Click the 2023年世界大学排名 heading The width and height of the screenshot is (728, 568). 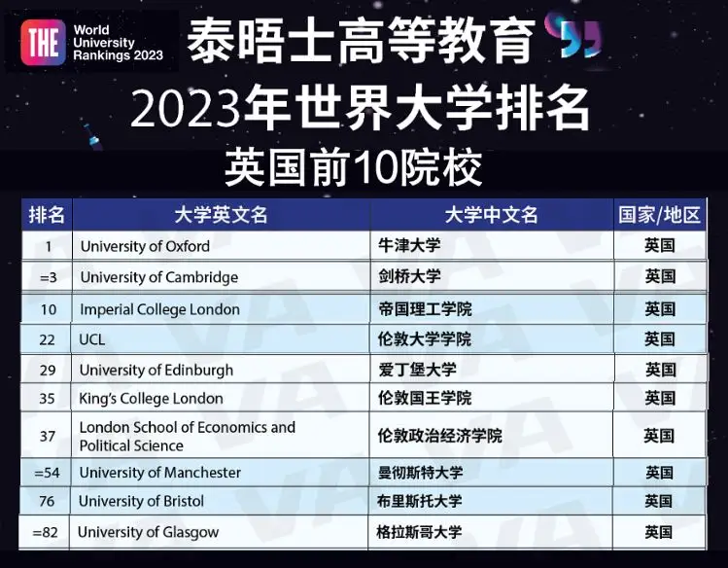click(361, 109)
